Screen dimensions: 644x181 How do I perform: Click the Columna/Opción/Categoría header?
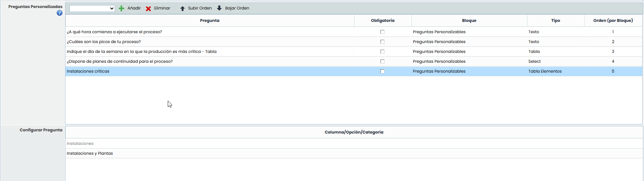tap(354, 132)
